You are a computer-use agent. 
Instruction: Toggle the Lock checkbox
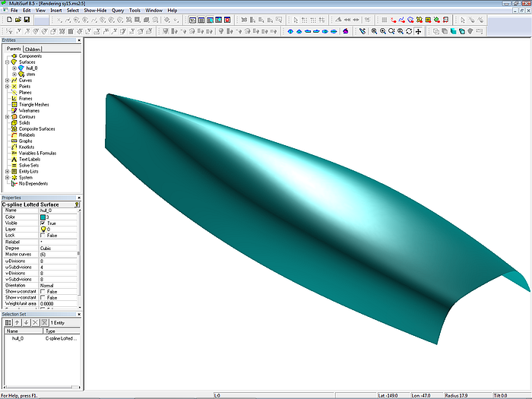click(43, 236)
